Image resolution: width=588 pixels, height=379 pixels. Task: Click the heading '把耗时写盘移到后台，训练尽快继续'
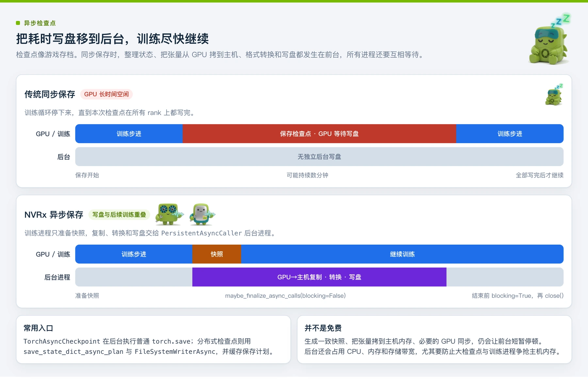pyautogui.click(x=112, y=39)
